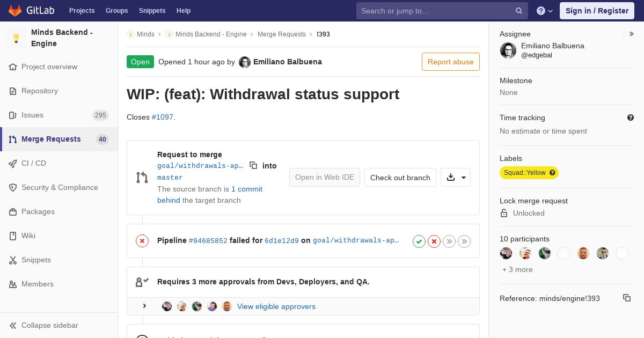Click the failed pipeline status icon
This screenshot has width=644, height=338.
coord(142,241)
